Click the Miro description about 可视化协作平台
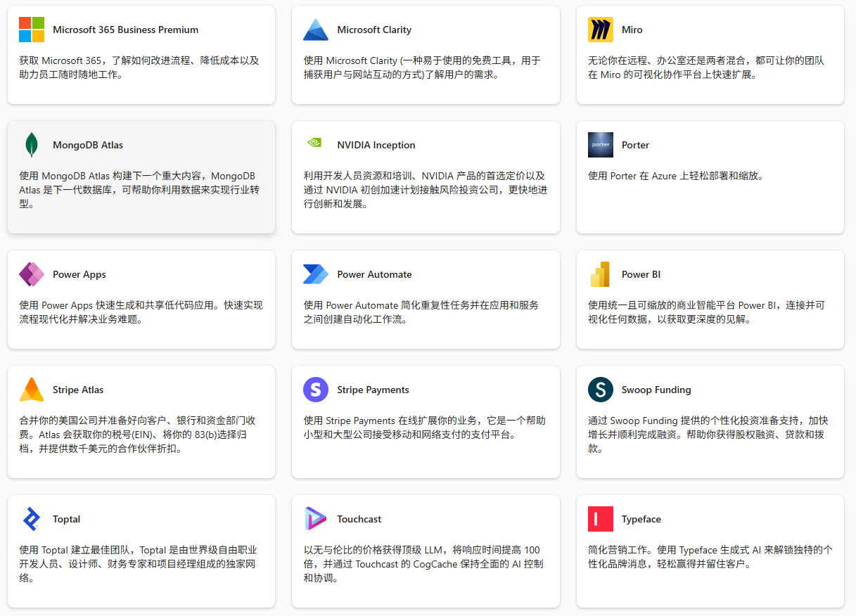 click(706, 68)
